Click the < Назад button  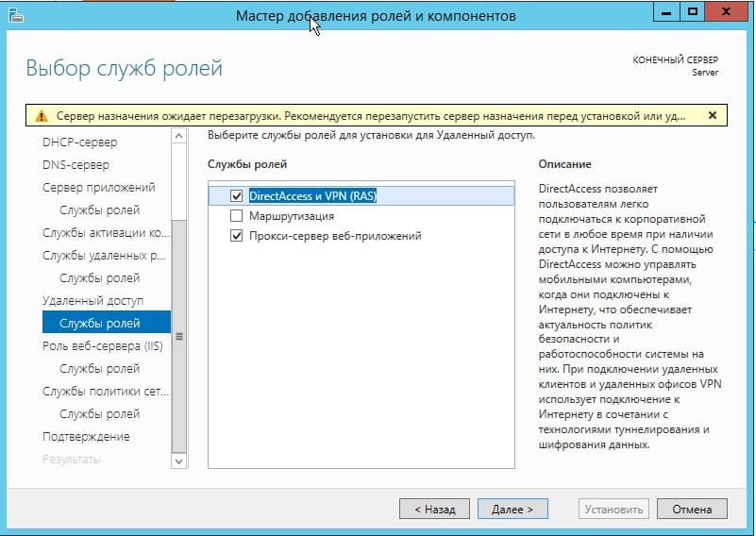(x=434, y=509)
